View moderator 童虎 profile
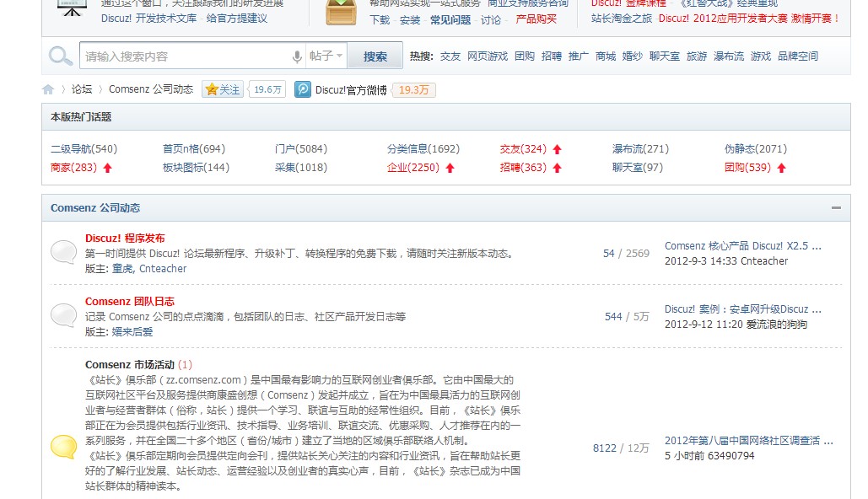 122,269
